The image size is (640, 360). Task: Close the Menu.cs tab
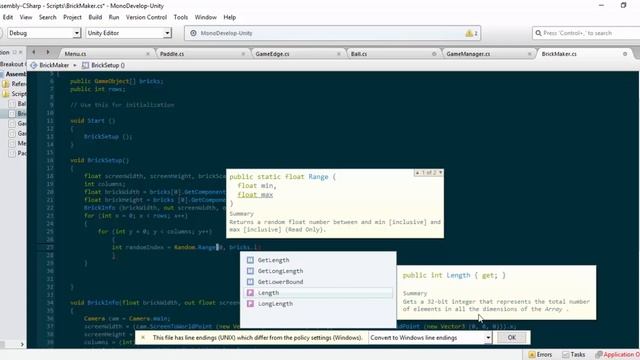(x=148, y=54)
